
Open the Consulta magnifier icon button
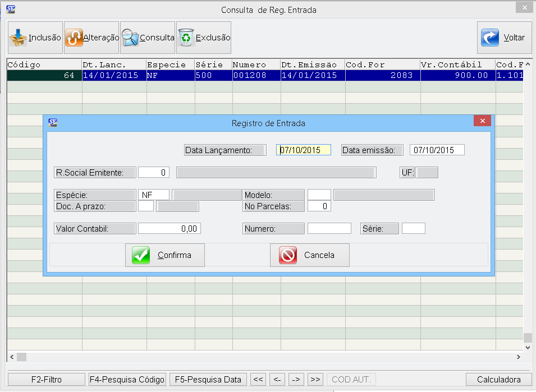tap(148, 38)
